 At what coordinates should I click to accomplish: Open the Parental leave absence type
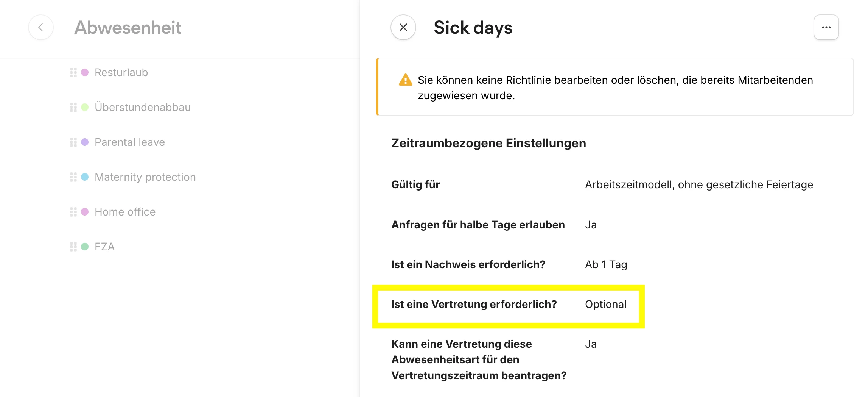pyautogui.click(x=129, y=142)
